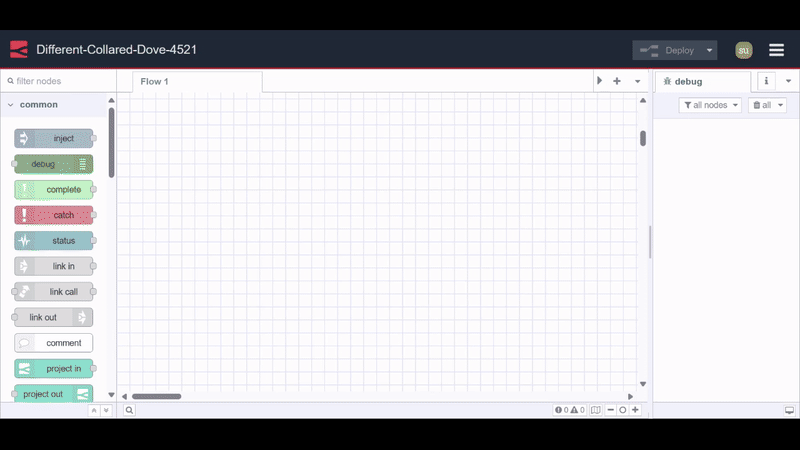This screenshot has width=800, height=450.
Task: Click the canvas scroll right arrow
Action: (631, 396)
